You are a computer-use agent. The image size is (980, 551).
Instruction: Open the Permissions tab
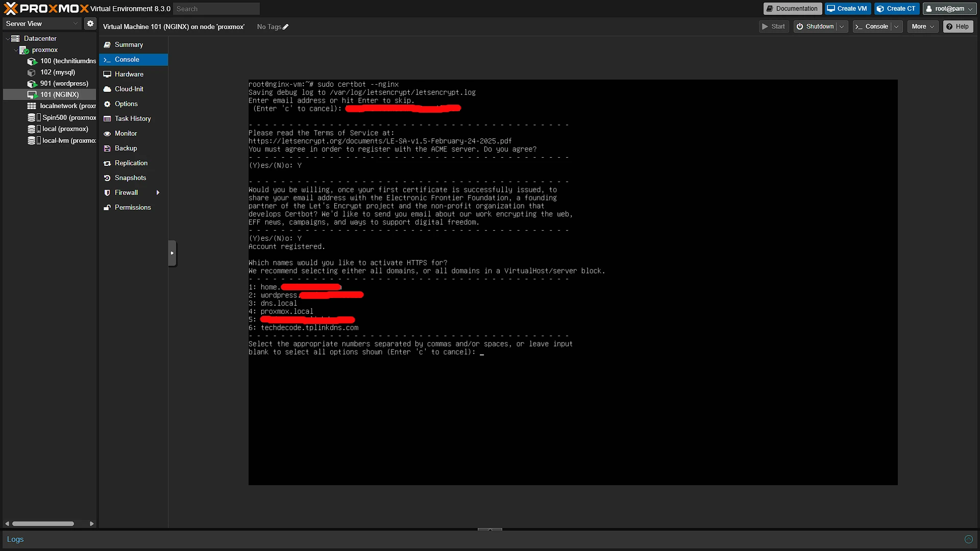pyautogui.click(x=133, y=208)
